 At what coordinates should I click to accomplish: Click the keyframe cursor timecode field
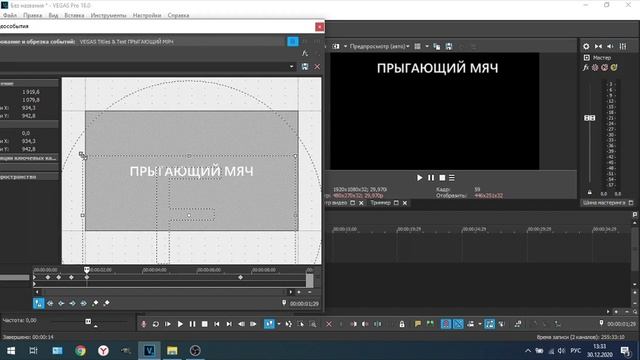point(304,304)
